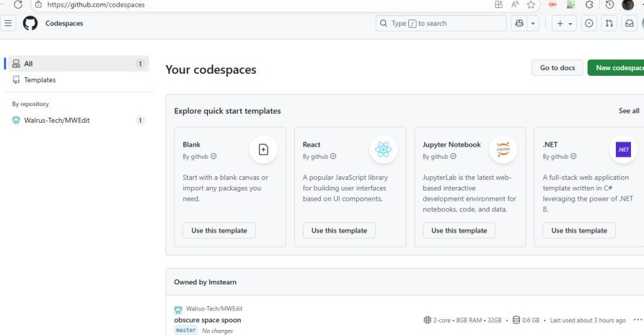Screen dimensions: 644x335
Task: Click the GitHub search field
Action: (x=441, y=23)
